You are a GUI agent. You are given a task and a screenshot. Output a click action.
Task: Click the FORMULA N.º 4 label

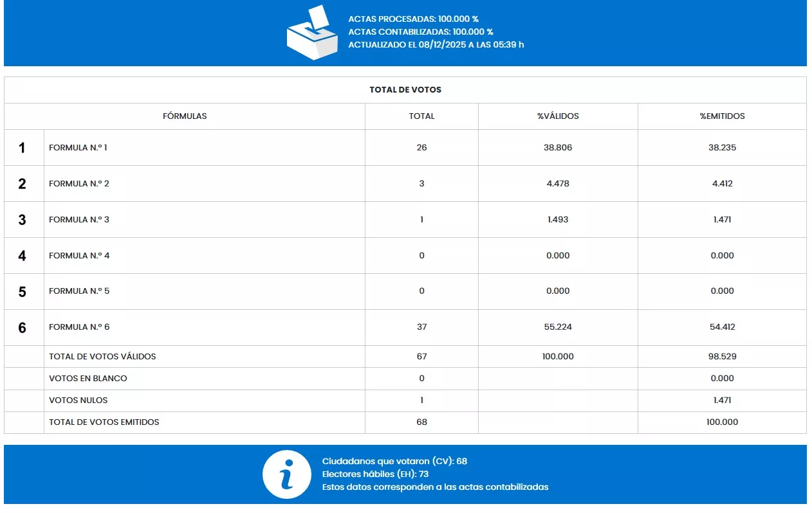tap(79, 256)
